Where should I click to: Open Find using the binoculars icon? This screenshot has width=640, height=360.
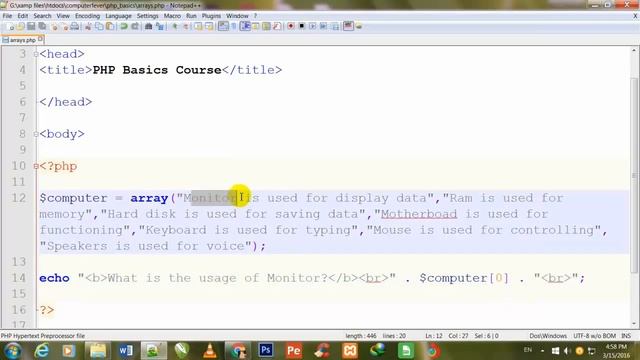coord(149,27)
